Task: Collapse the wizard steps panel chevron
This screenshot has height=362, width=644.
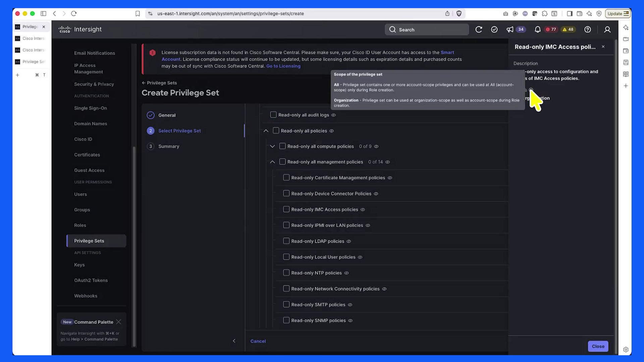Action: coord(234,341)
